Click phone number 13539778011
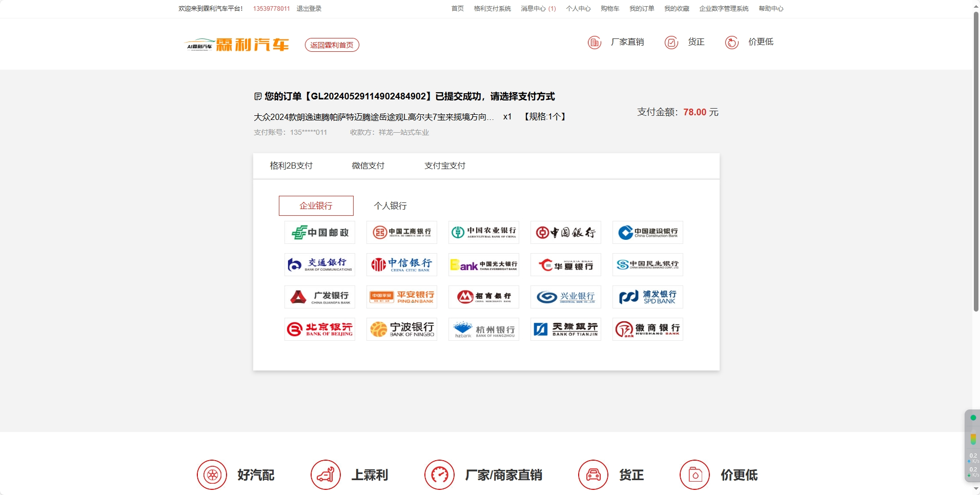 (x=272, y=9)
